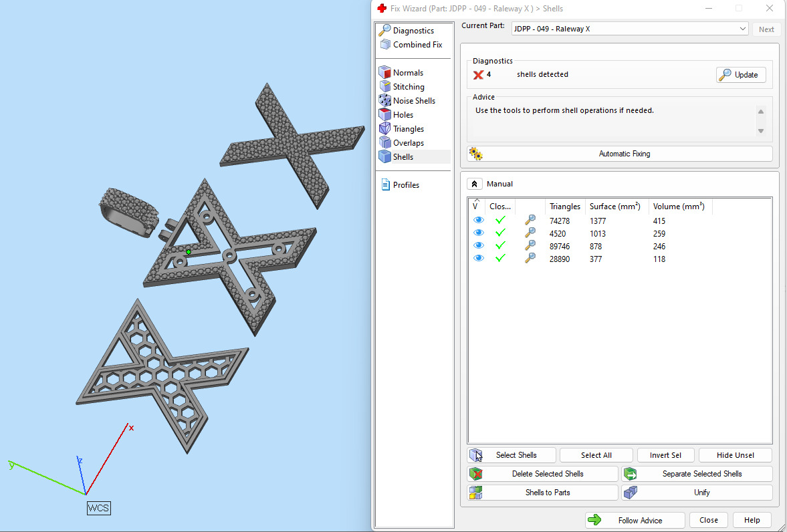Sort by the Volume column header

(681, 207)
